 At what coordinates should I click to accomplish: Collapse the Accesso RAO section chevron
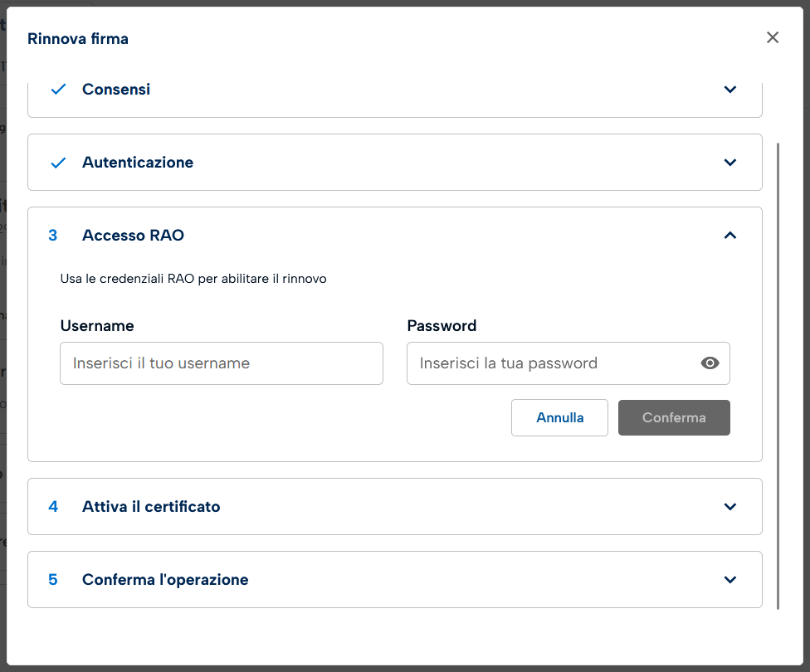click(730, 236)
